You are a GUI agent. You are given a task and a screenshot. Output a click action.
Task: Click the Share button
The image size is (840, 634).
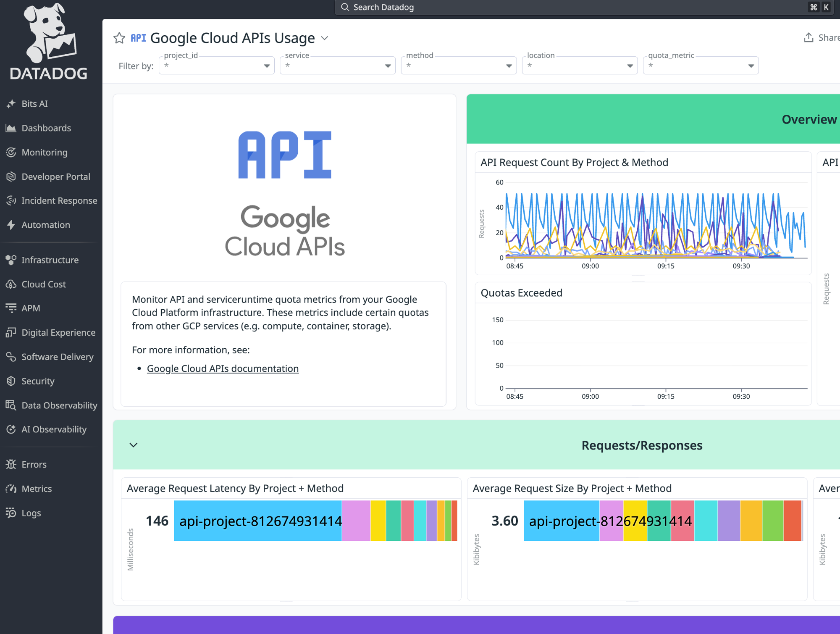pos(822,38)
